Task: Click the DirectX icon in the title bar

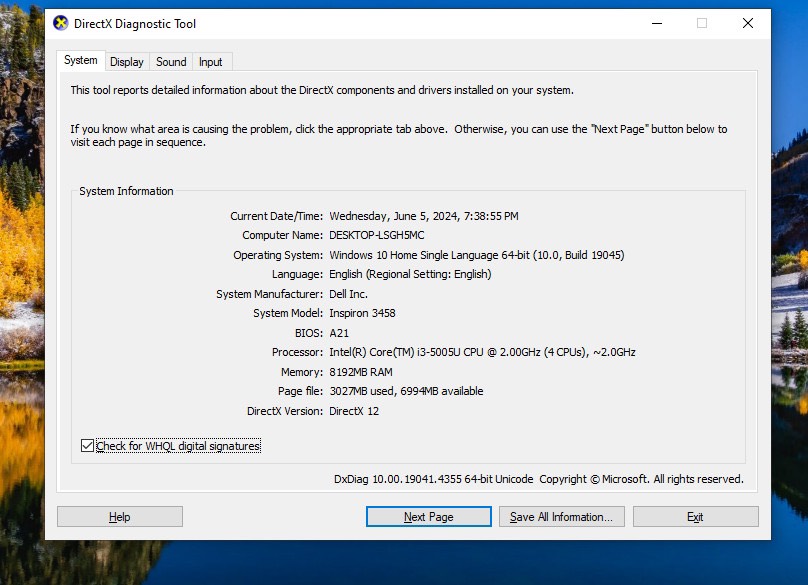Action: [61, 24]
